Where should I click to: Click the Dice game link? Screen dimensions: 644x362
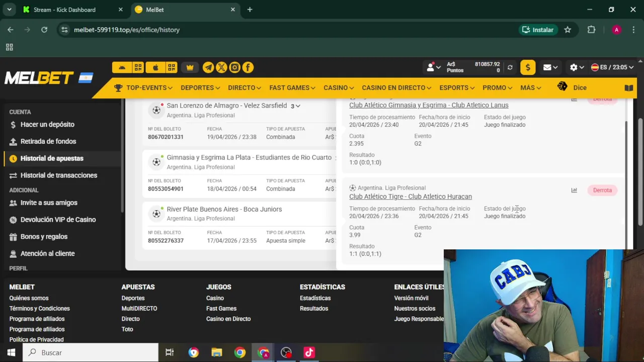572,87
